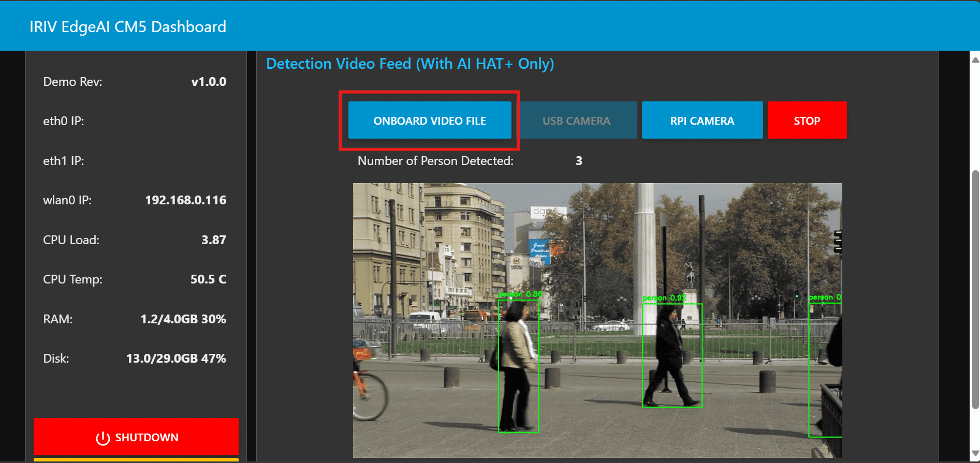Image resolution: width=980 pixels, height=463 pixels.
Task: Select the USB Camera source
Action: coord(576,121)
